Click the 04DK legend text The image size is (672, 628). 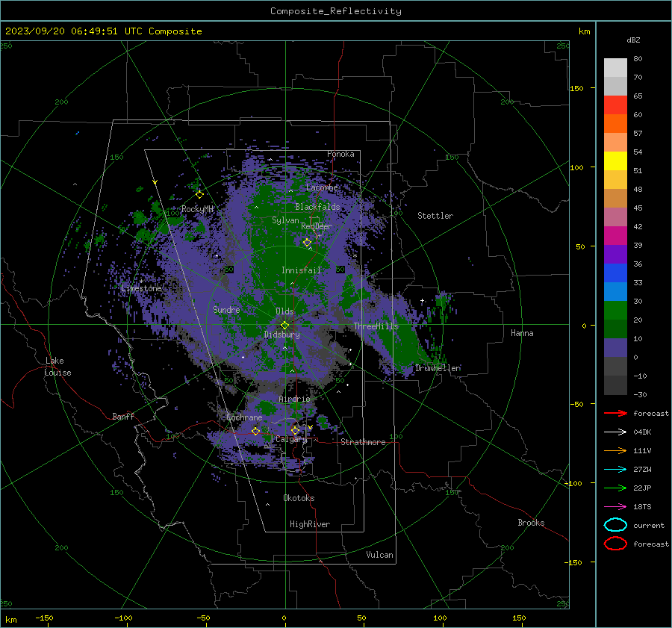(x=642, y=432)
